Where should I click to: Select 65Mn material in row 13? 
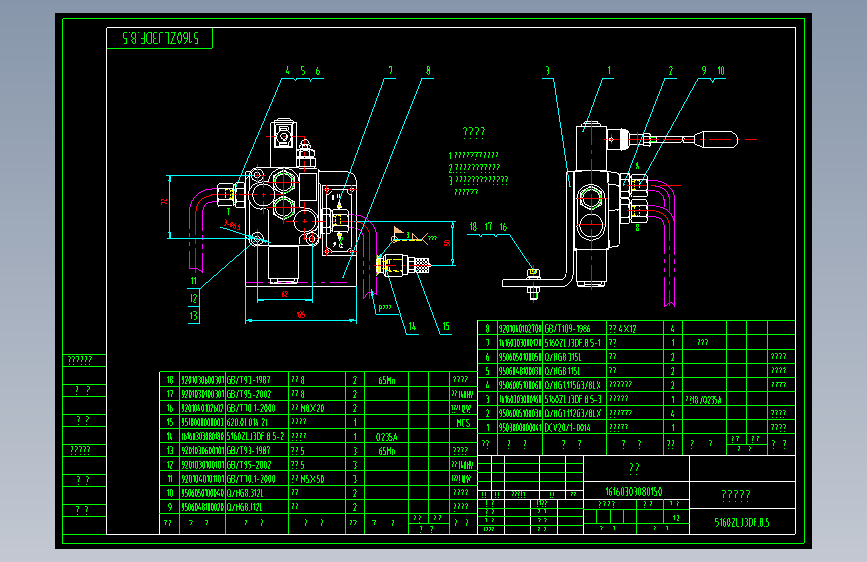click(x=387, y=451)
